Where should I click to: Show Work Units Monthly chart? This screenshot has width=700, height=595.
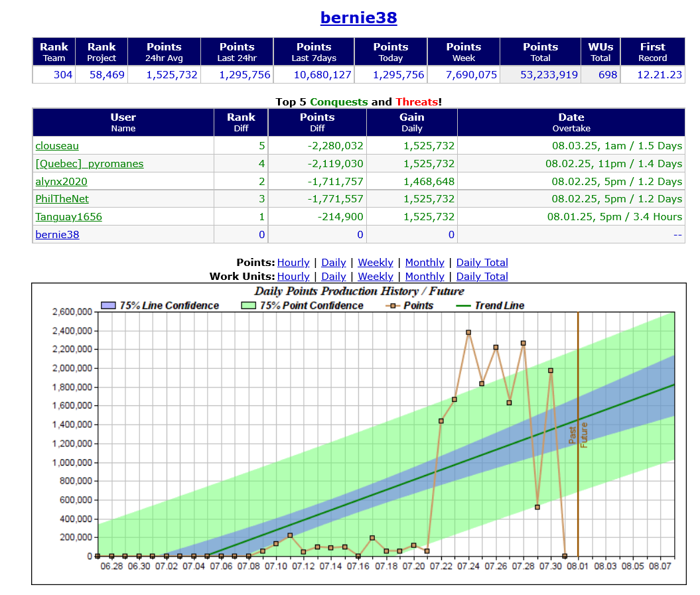click(425, 277)
